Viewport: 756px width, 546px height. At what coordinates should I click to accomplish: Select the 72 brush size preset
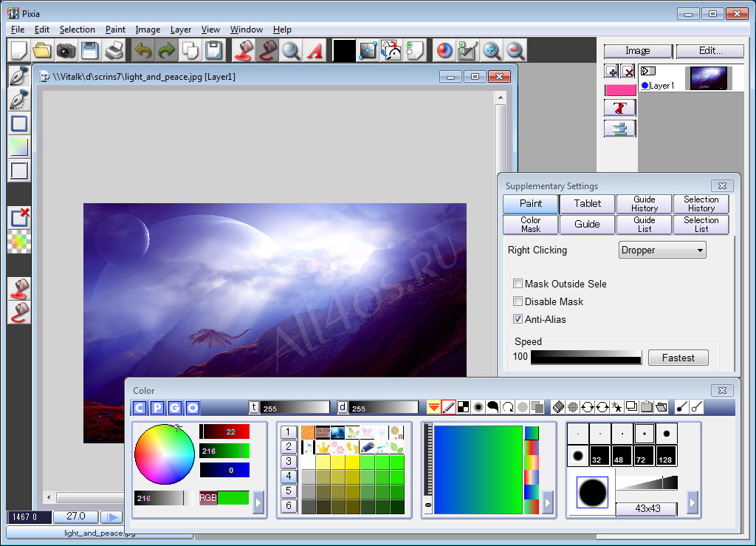click(644, 455)
